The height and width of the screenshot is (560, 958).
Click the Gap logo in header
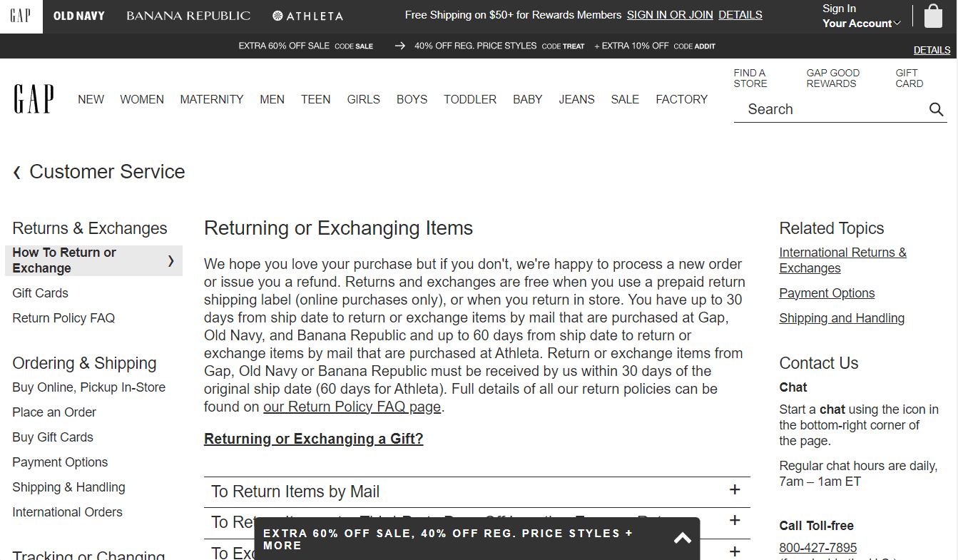(x=34, y=99)
